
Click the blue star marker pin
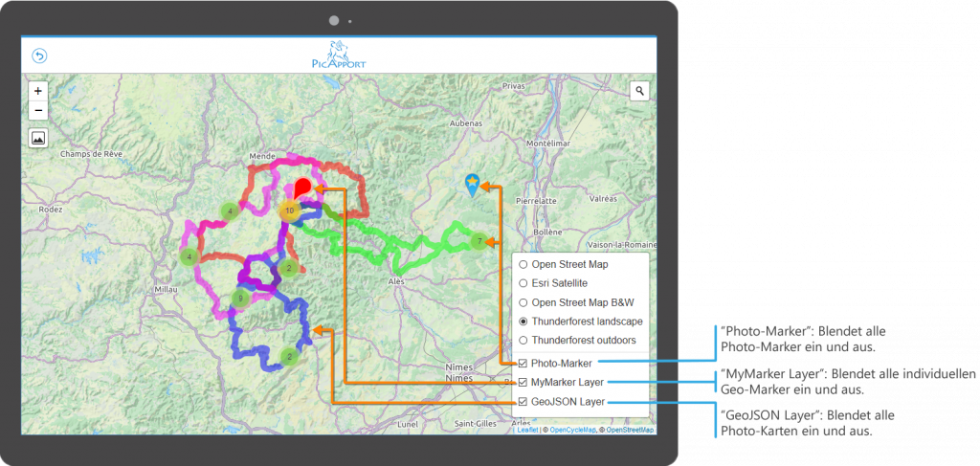(x=471, y=184)
